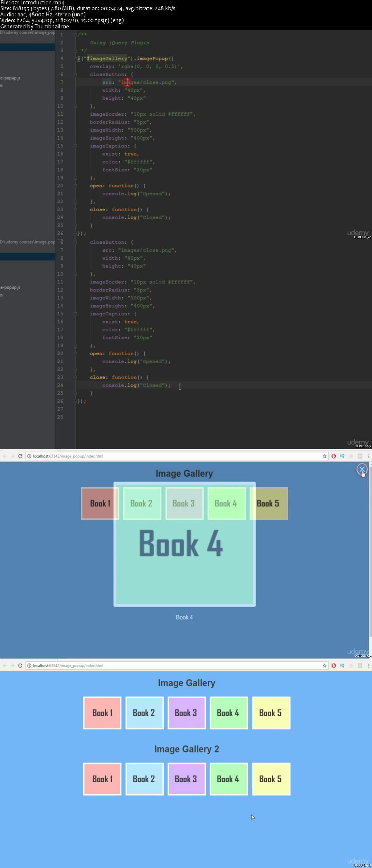Image resolution: width=372 pixels, height=868 pixels.
Task: Open Book 2 in the first Image Gallery, 00:03:40
Action: [x=144, y=713]
